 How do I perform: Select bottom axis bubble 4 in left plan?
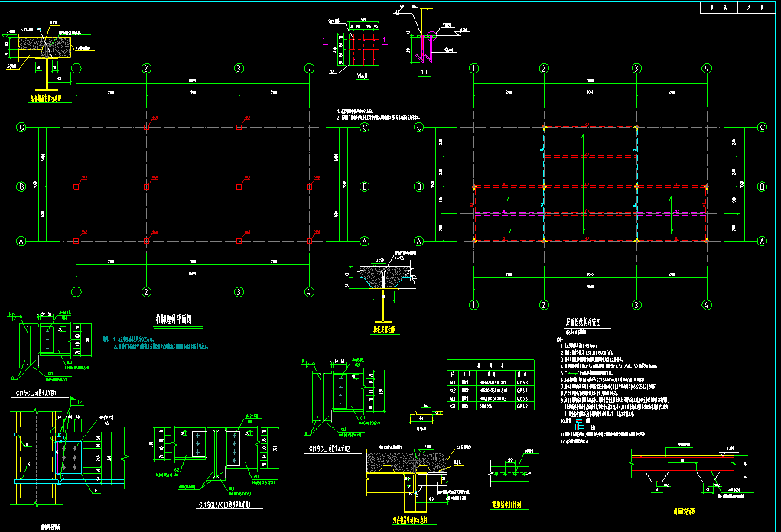(x=309, y=291)
